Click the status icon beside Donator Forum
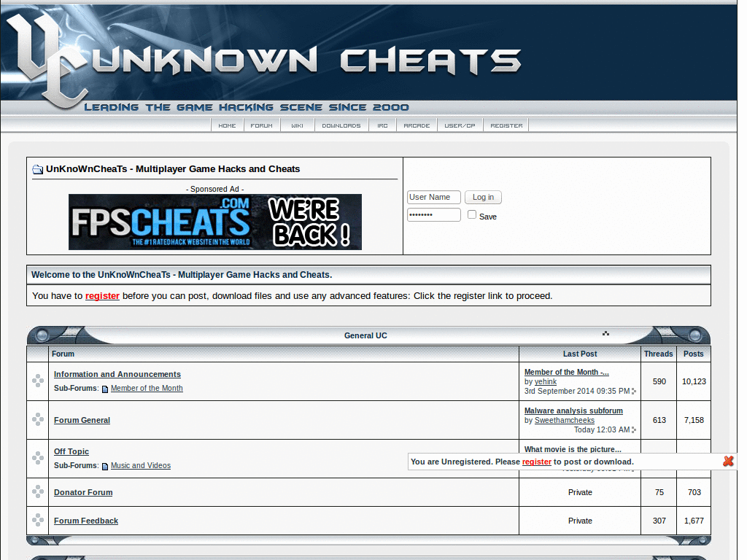The height and width of the screenshot is (560, 747). pos(37,492)
